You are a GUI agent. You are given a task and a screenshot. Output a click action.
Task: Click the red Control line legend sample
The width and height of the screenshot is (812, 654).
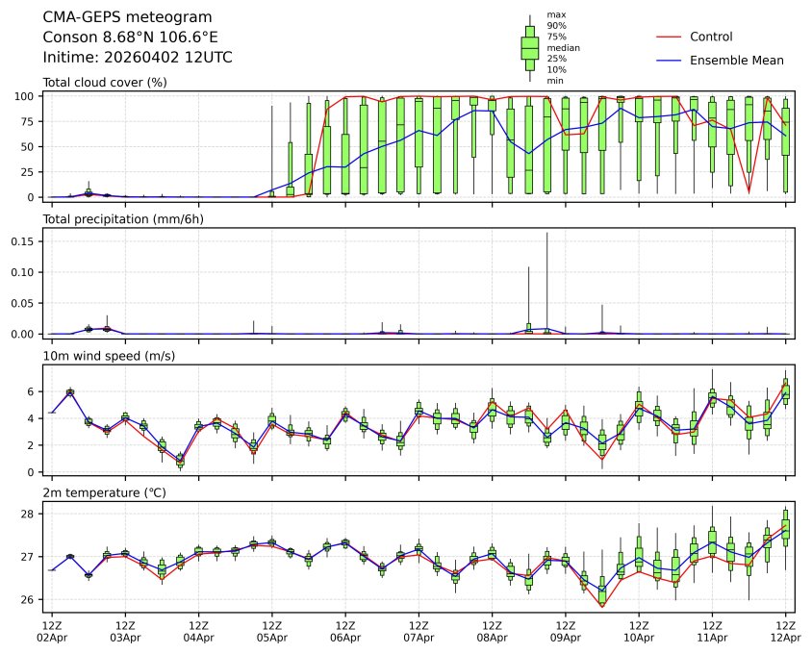tap(669, 38)
